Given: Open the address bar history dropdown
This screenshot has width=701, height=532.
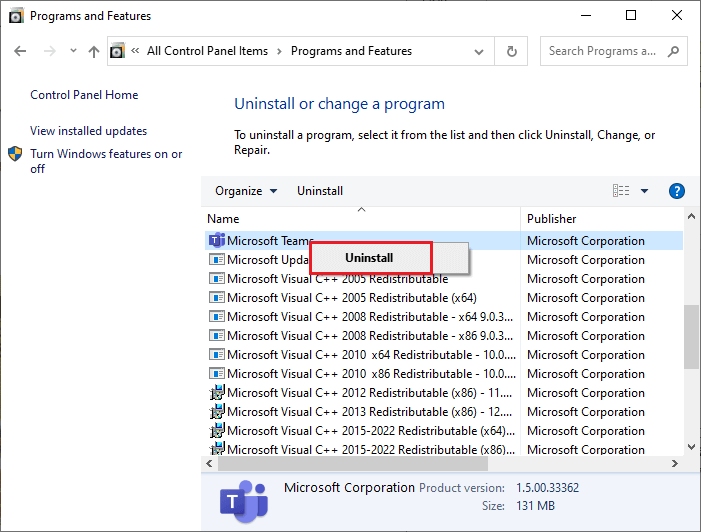Looking at the screenshot, I should pos(479,52).
